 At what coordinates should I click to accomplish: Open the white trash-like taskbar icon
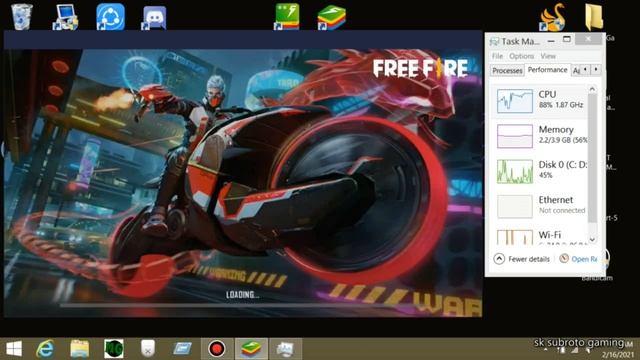pos(148,349)
